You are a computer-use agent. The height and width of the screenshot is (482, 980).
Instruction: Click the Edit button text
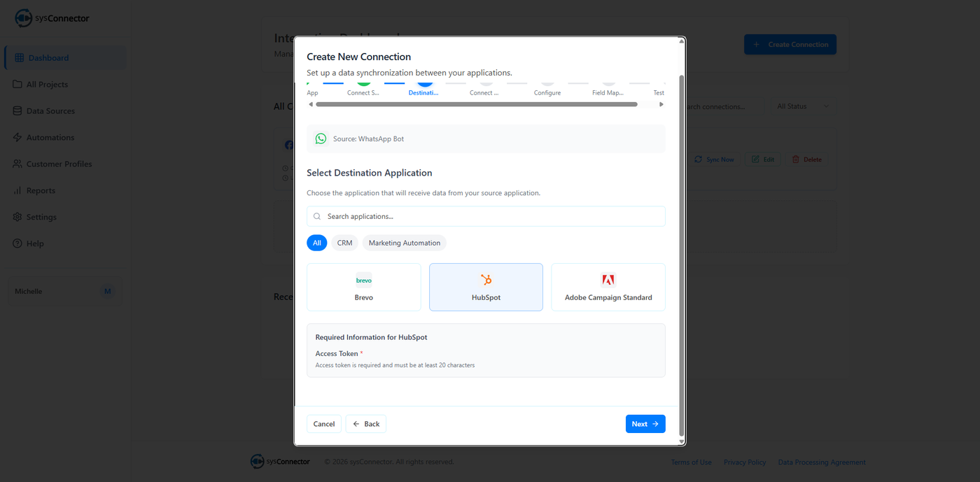click(769, 160)
